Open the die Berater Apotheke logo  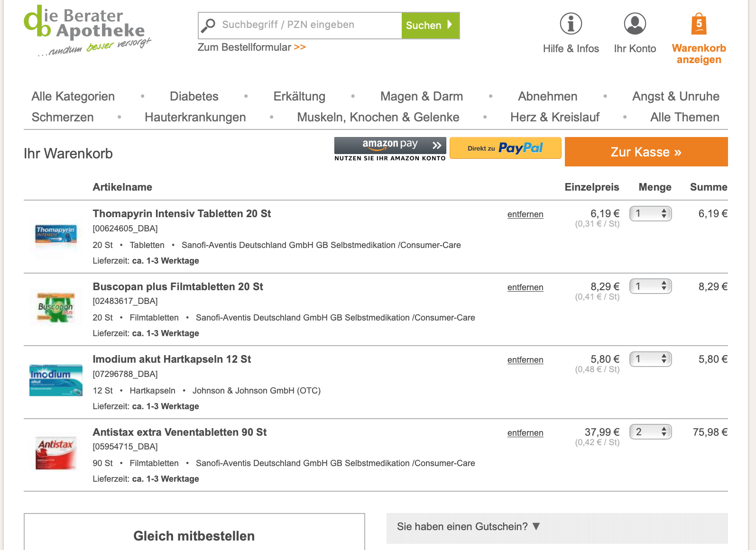88,31
